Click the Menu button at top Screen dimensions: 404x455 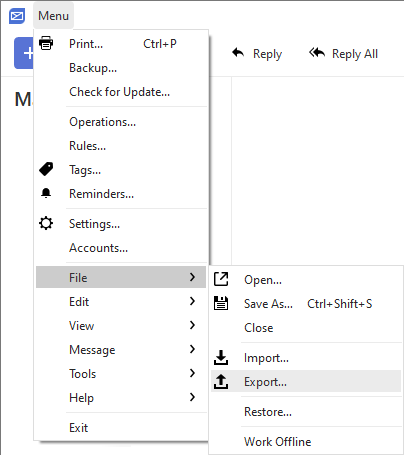point(53,16)
